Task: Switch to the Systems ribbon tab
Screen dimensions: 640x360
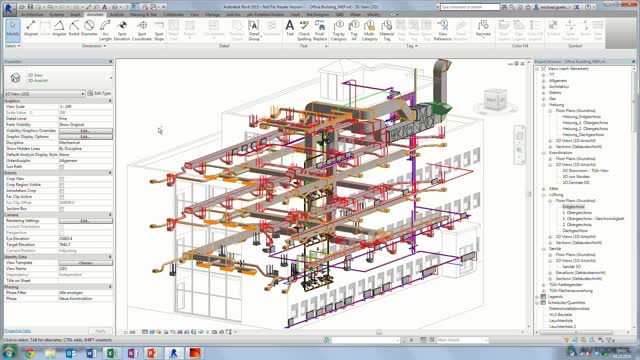Action: [57, 14]
